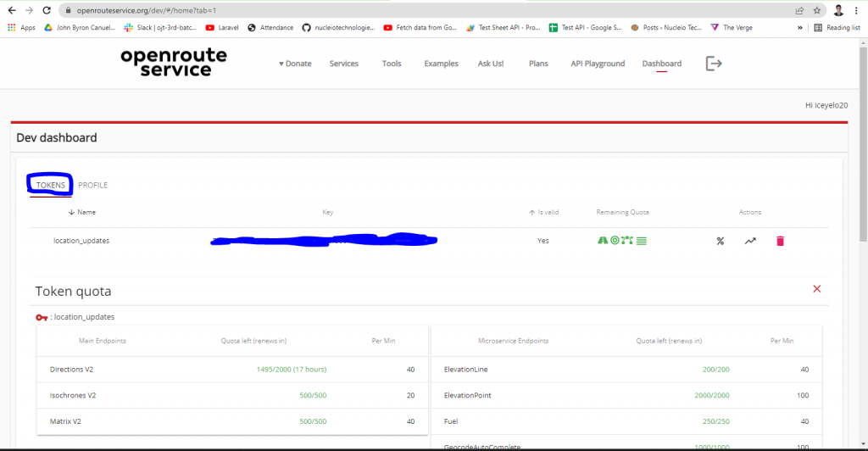Click the 1495/2000 (17 hours) quota value
The height and width of the screenshot is (451, 868).
pos(292,369)
